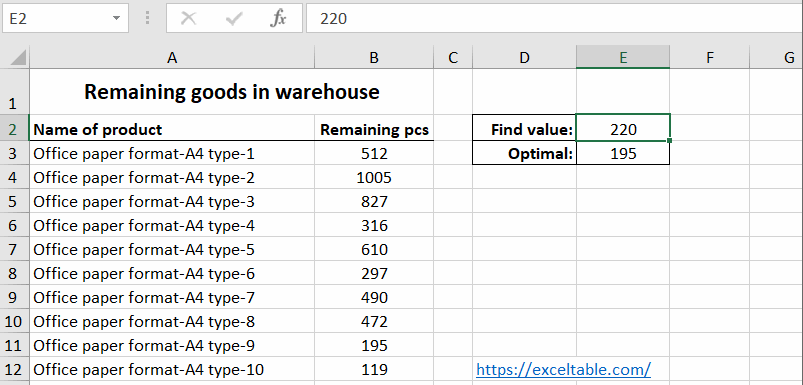The image size is (803, 385).
Task: Click the cell with value 1005
Action: [x=374, y=177]
